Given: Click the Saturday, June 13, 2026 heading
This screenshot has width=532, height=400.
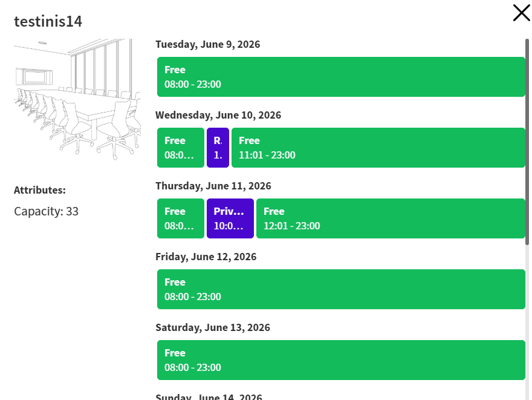Looking at the screenshot, I should 213,327.
